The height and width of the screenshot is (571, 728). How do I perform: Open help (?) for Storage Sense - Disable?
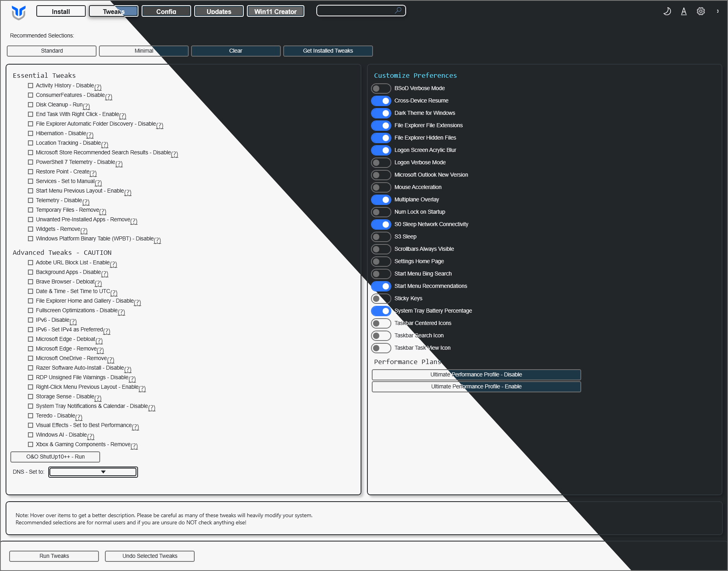coord(98,398)
